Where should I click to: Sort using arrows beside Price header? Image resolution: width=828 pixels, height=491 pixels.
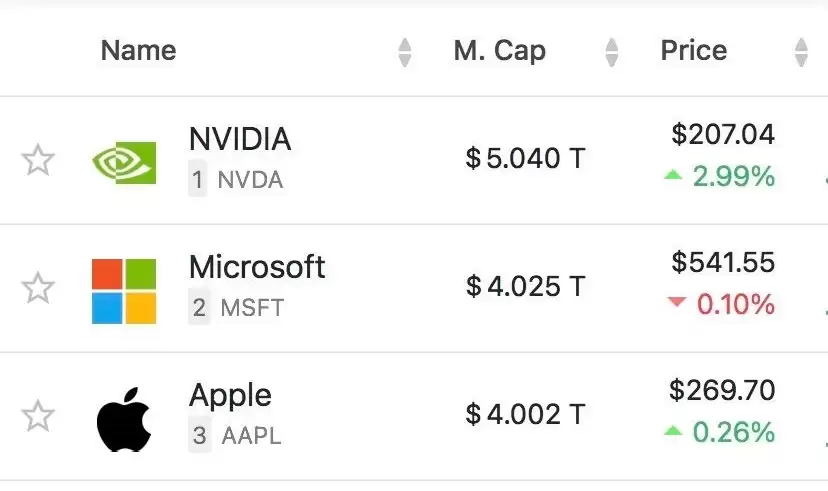click(x=801, y=51)
